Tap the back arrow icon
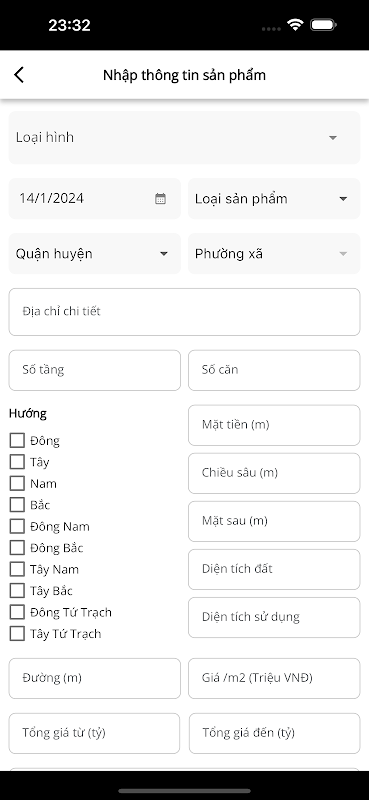This screenshot has height=800, width=369. point(19,75)
